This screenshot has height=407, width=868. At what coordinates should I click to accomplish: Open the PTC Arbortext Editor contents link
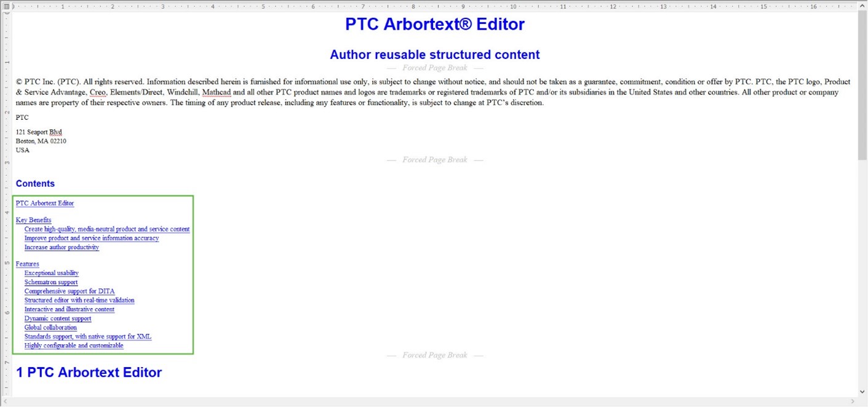(x=45, y=203)
